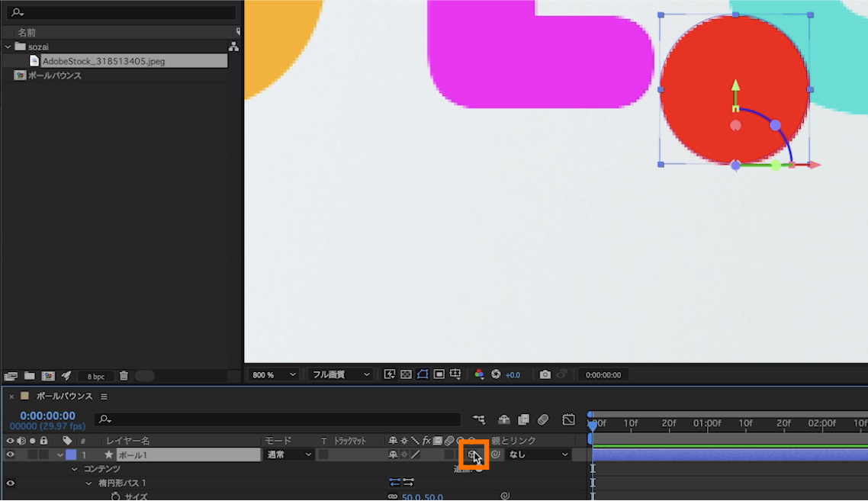The height and width of the screenshot is (501, 868).
Task: Enable frame blending for the composition
Action: coord(523,419)
